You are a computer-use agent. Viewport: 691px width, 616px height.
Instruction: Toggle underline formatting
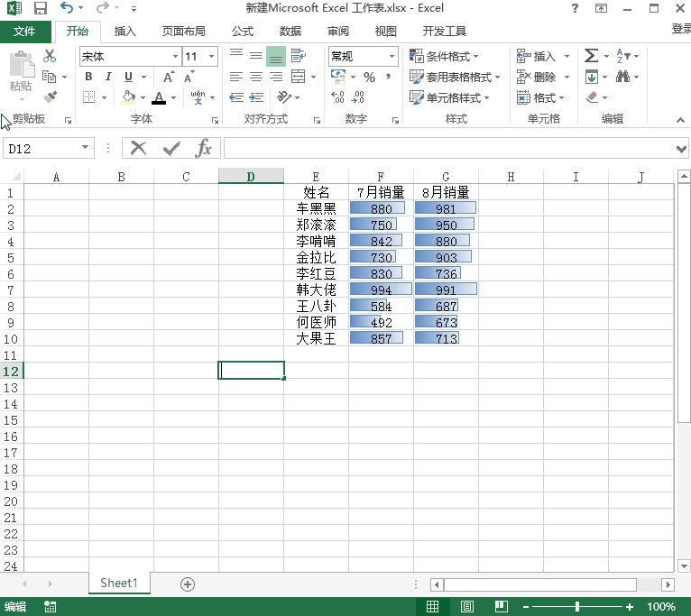pyautogui.click(x=128, y=77)
